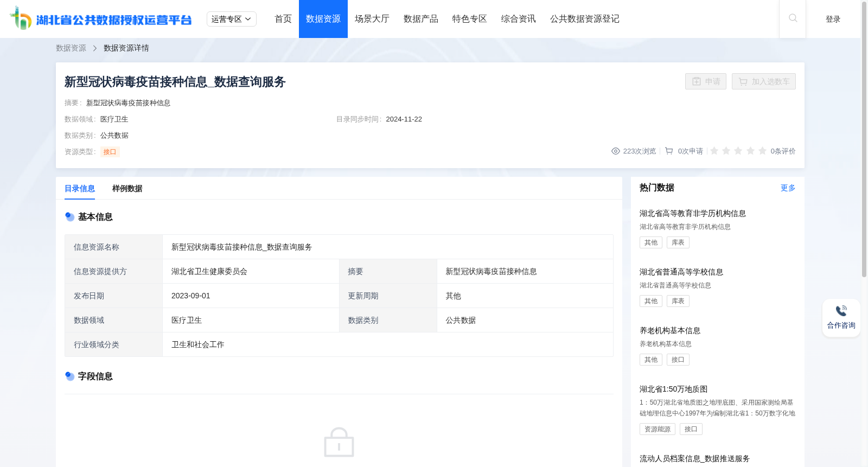Click 接口 tag under 养老机构基本信息
The width and height of the screenshot is (868, 467).
coord(678,360)
